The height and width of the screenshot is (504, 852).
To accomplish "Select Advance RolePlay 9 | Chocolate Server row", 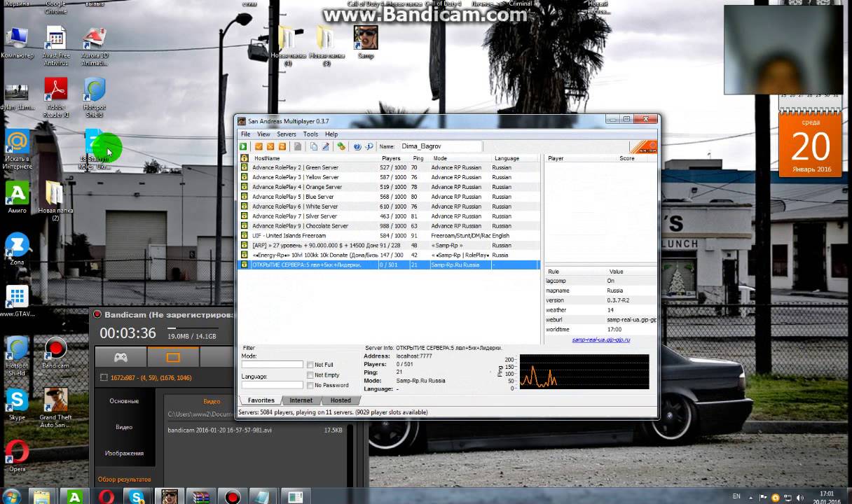I will (390, 226).
